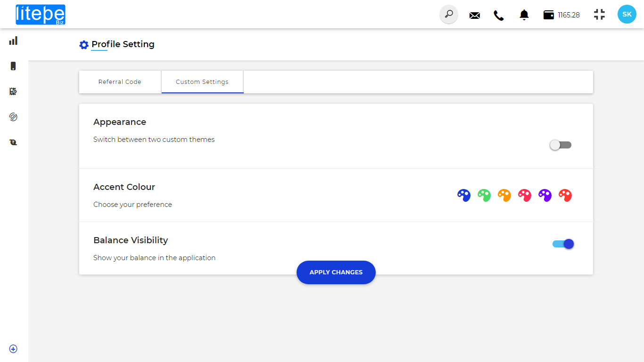Choose the blue accent colour palette

pyautogui.click(x=464, y=195)
